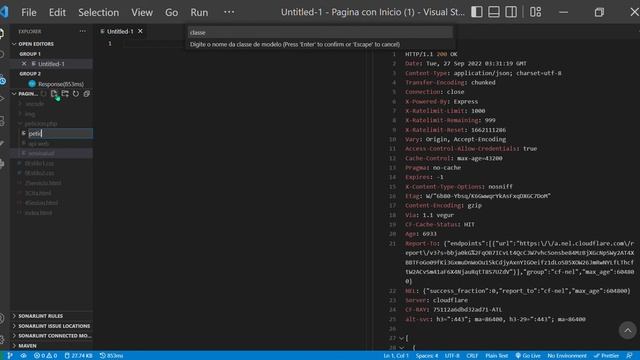Screen dimensions: 640x360
Task: Click the New File icon in explorer
Action: tap(54, 94)
